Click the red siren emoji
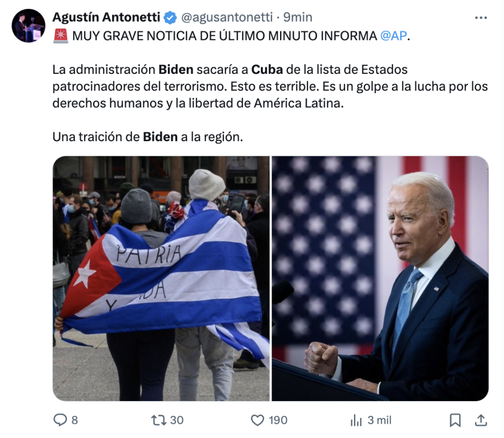This screenshot has height=438, width=504. point(61,35)
